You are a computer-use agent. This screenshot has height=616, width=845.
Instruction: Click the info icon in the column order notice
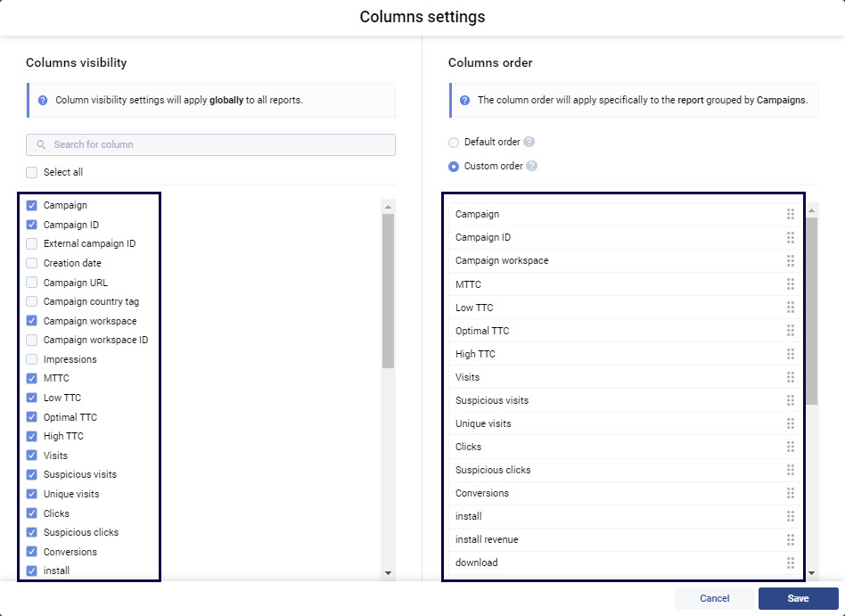tap(464, 101)
